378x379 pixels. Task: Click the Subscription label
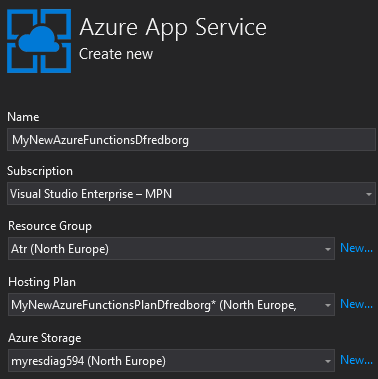pyautogui.click(x=40, y=171)
